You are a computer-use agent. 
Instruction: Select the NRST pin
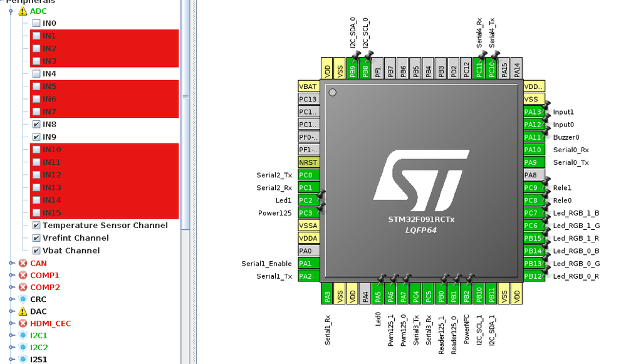pyautogui.click(x=309, y=162)
